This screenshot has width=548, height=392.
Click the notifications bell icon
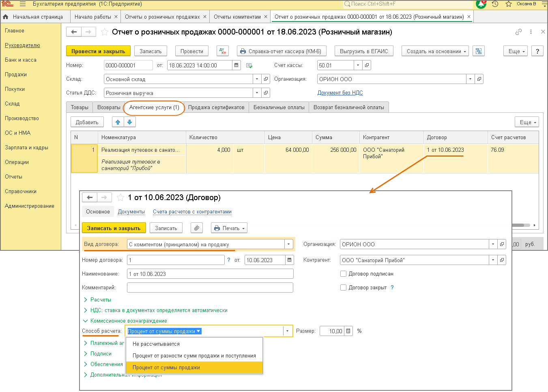tap(481, 4)
